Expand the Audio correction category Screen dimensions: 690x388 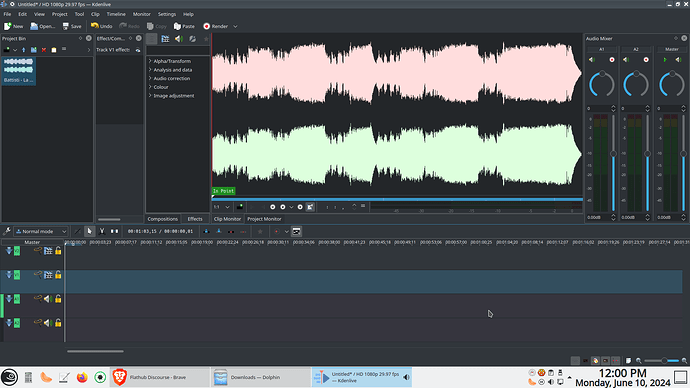coord(150,78)
